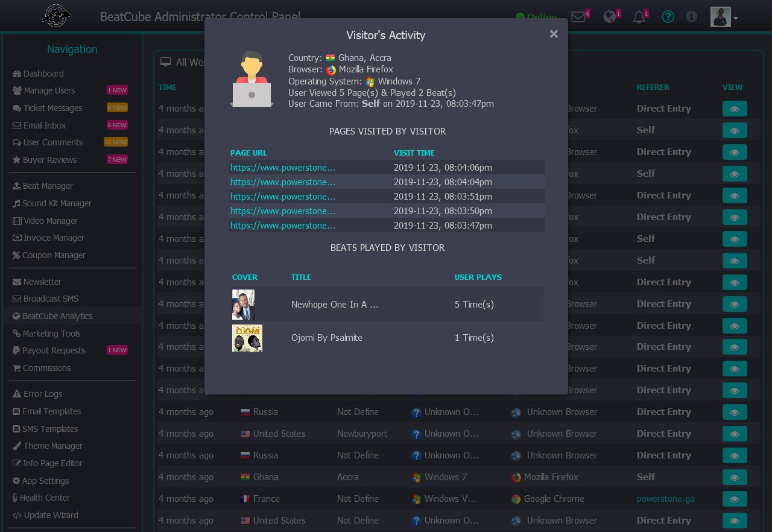The width and height of the screenshot is (772, 532).
Task: Open Health Center
Action: [x=41, y=498]
